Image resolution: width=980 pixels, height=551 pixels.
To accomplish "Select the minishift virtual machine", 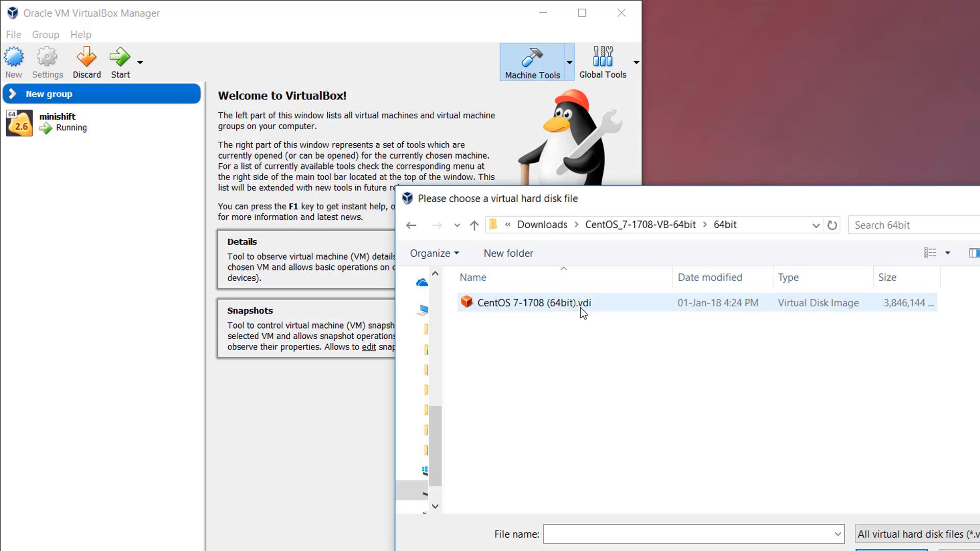I will pyautogui.click(x=102, y=122).
